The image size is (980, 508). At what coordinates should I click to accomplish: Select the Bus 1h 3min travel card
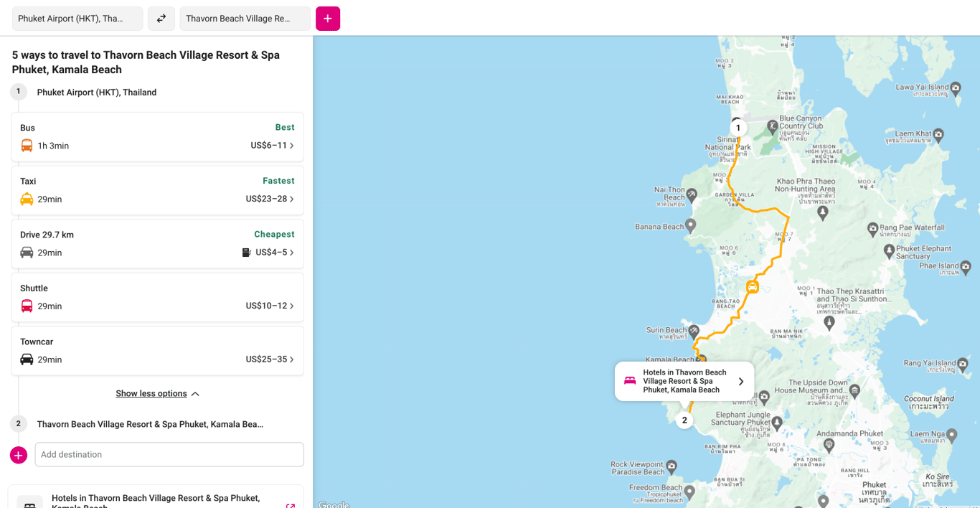pyautogui.click(x=157, y=137)
